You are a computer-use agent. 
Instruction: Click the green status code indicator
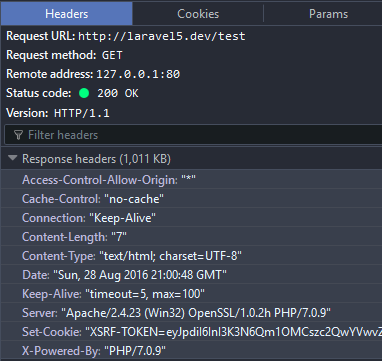84,93
